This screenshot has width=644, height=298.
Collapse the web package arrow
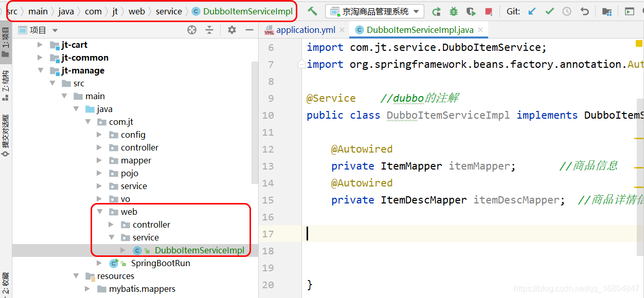click(x=99, y=212)
